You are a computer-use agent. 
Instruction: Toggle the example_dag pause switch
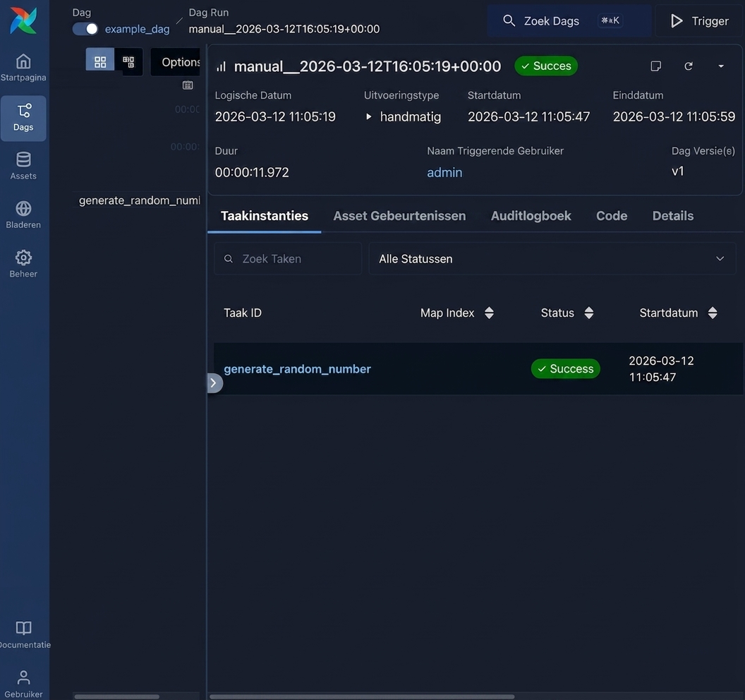(x=85, y=29)
